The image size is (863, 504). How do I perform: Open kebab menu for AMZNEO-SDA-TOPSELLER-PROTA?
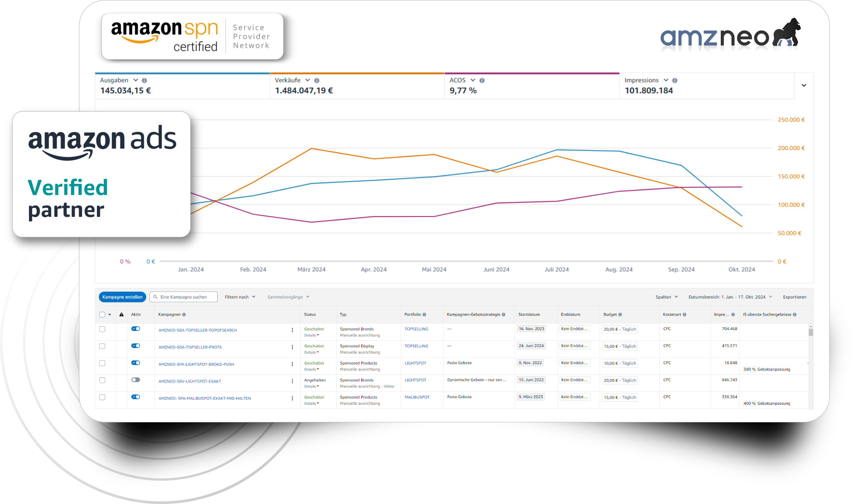pyautogui.click(x=292, y=347)
